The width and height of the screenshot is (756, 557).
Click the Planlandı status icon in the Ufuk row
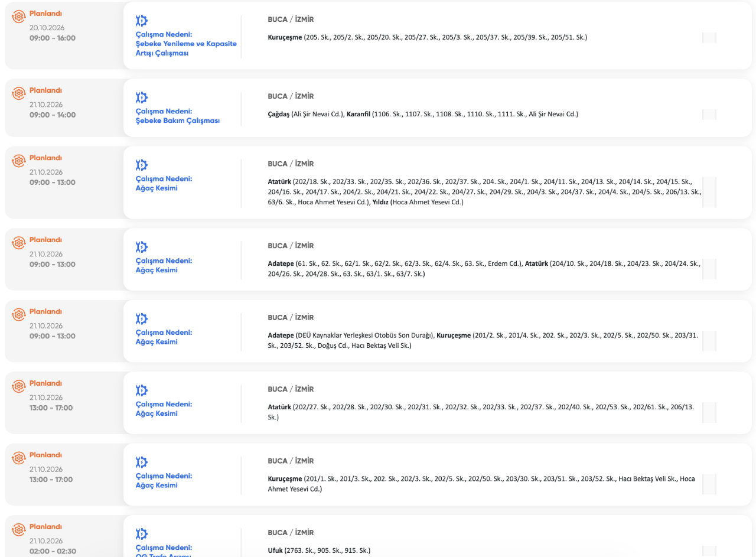(19, 529)
